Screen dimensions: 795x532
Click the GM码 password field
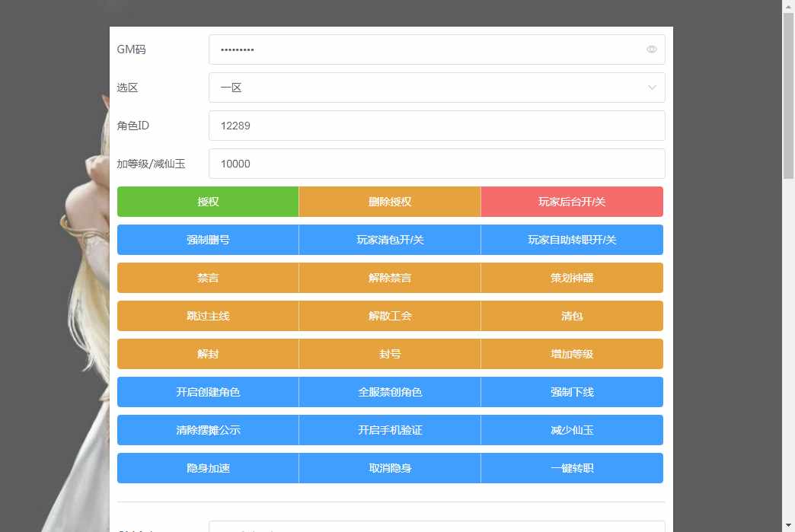click(426, 49)
